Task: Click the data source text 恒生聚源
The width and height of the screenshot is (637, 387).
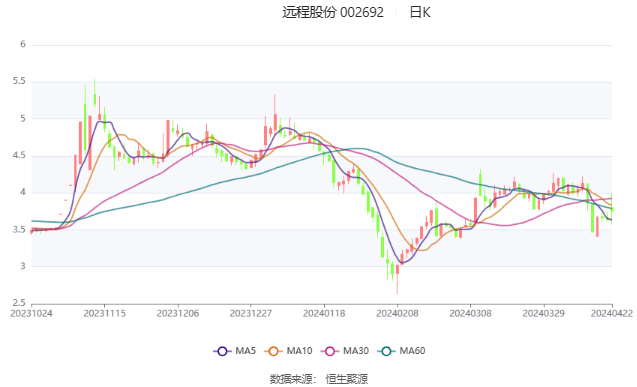Action: 347,379
